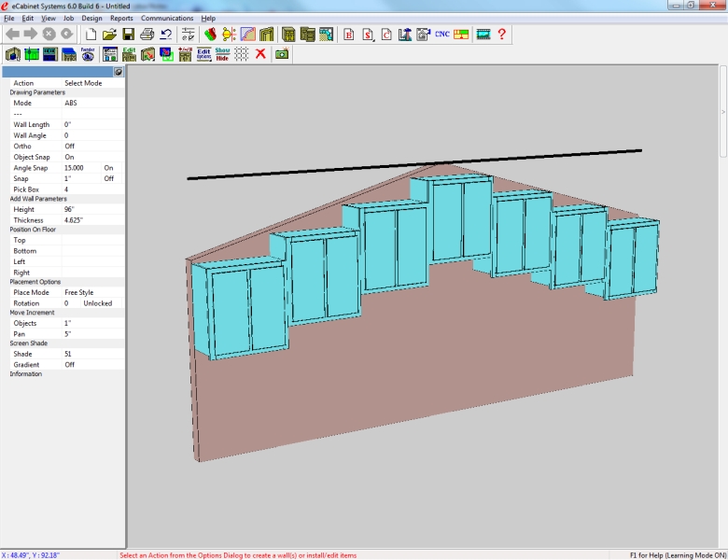Click the red X delete icon
The width and height of the screenshot is (728, 560).
pos(260,54)
